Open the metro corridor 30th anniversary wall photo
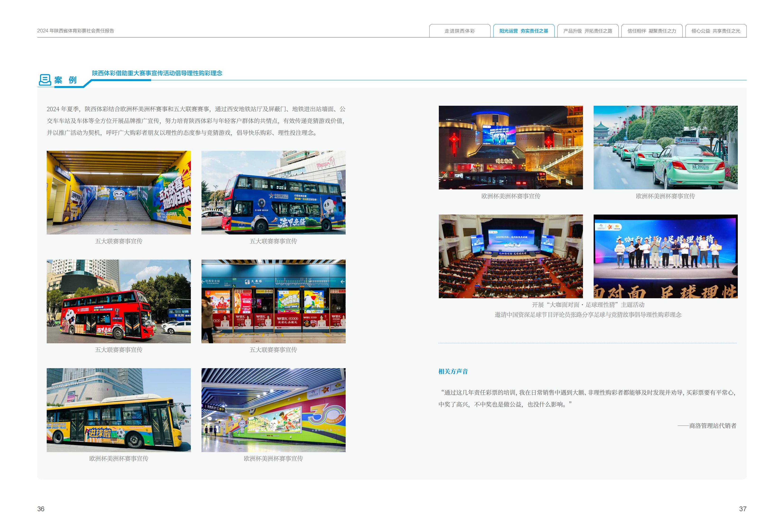This screenshot has width=784, height=532. 274,410
